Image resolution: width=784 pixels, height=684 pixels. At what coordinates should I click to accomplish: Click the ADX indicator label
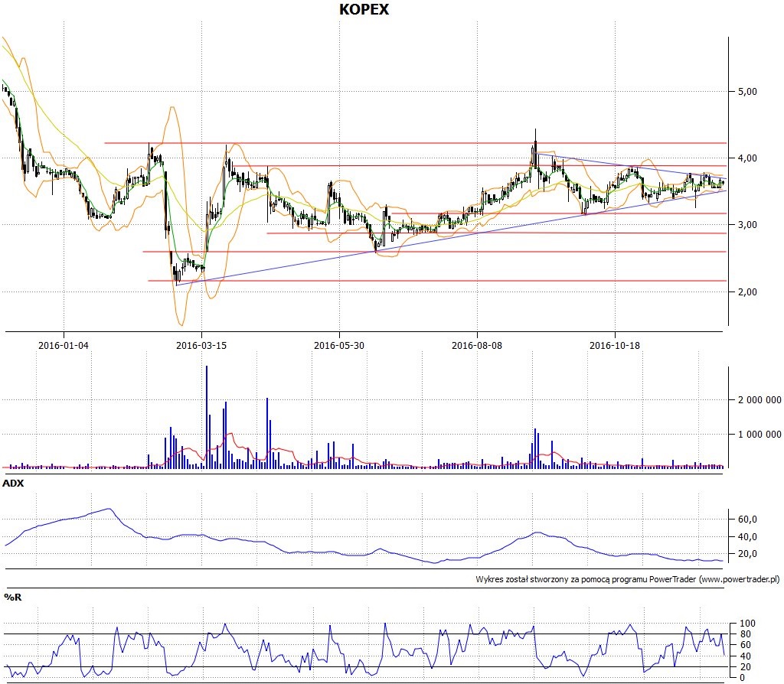pyautogui.click(x=13, y=483)
